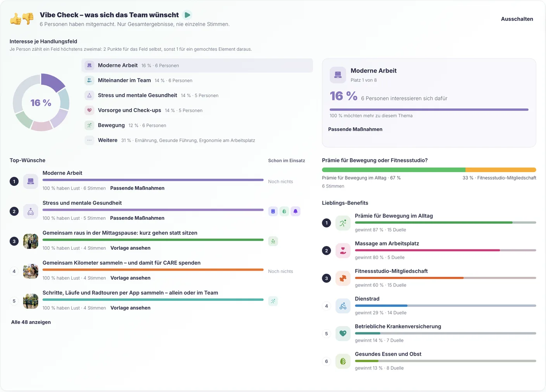Viewport: 546px width, 392px height.
Task: Click the orange Fitnessstudio-Mitgliedschaft bar segment
Action: [501, 170]
